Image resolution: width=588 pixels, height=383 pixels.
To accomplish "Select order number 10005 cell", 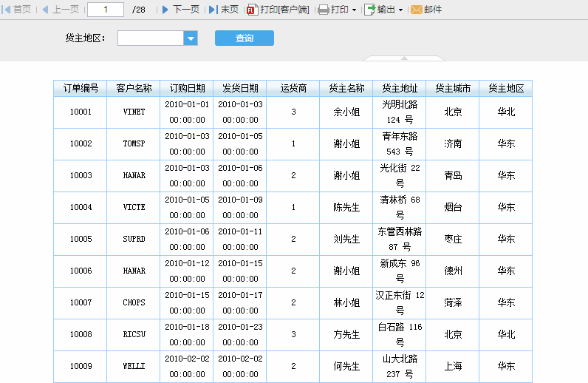I will pyautogui.click(x=81, y=239).
